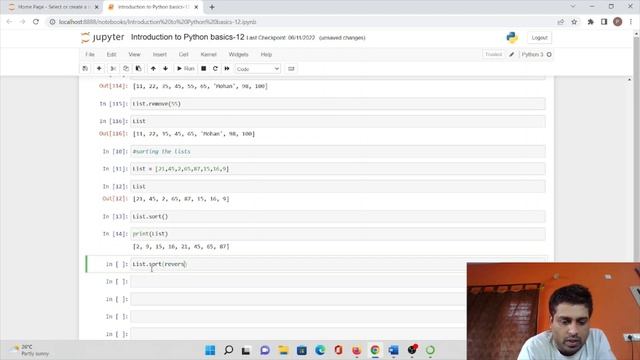
Task: Open the Edit menu
Action: (x=111, y=54)
